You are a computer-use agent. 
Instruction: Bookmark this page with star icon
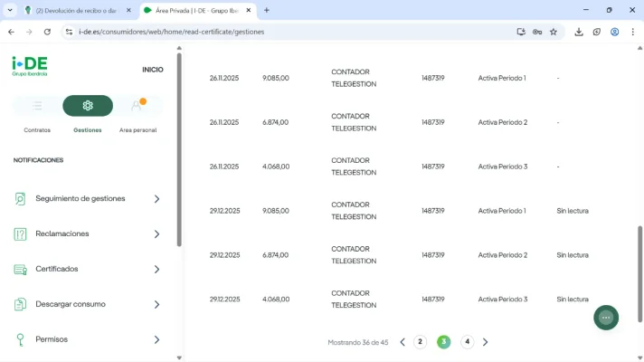pos(554,32)
